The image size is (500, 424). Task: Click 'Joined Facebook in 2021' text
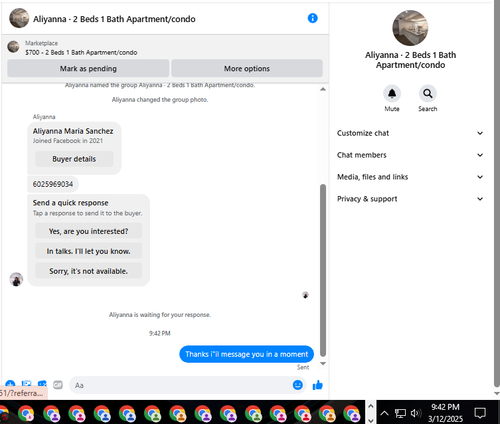pos(68,141)
